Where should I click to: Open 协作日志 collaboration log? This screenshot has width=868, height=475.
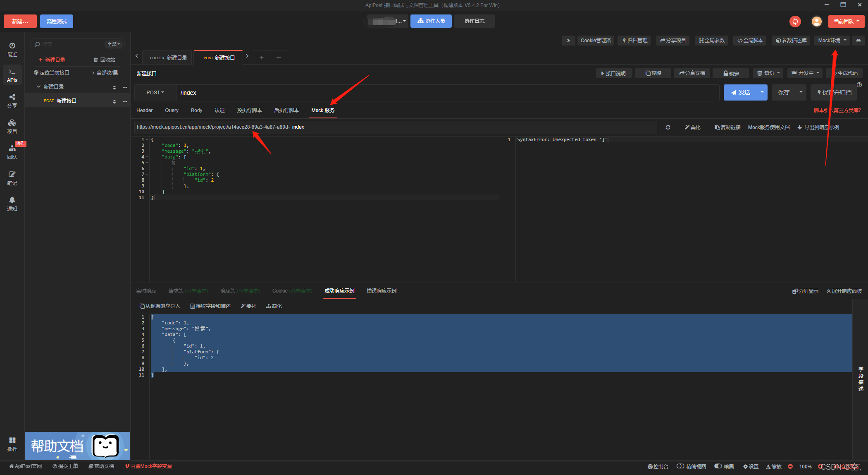point(474,21)
